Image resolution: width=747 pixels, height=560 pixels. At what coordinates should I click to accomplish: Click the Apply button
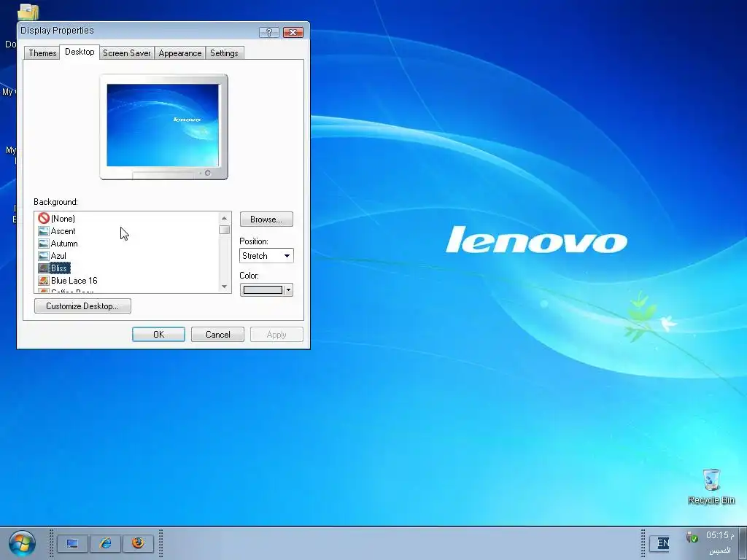pos(276,334)
